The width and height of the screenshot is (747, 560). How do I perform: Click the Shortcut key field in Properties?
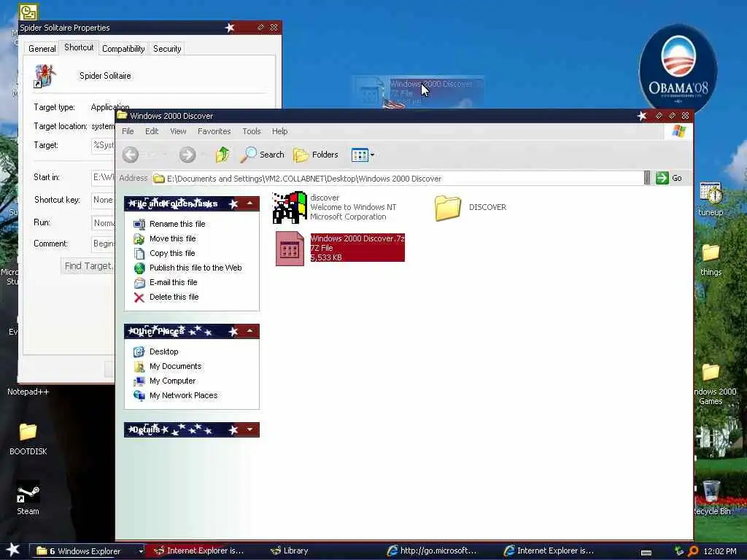(103, 200)
